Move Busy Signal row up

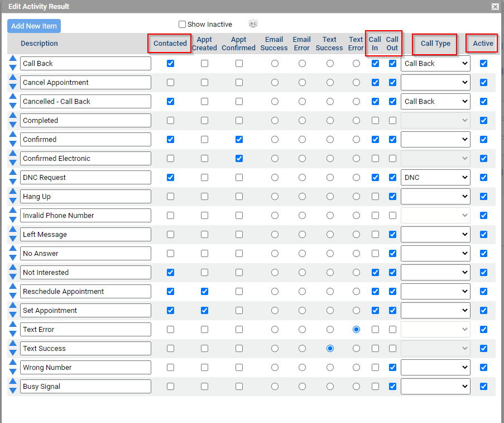pyautogui.click(x=13, y=382)
